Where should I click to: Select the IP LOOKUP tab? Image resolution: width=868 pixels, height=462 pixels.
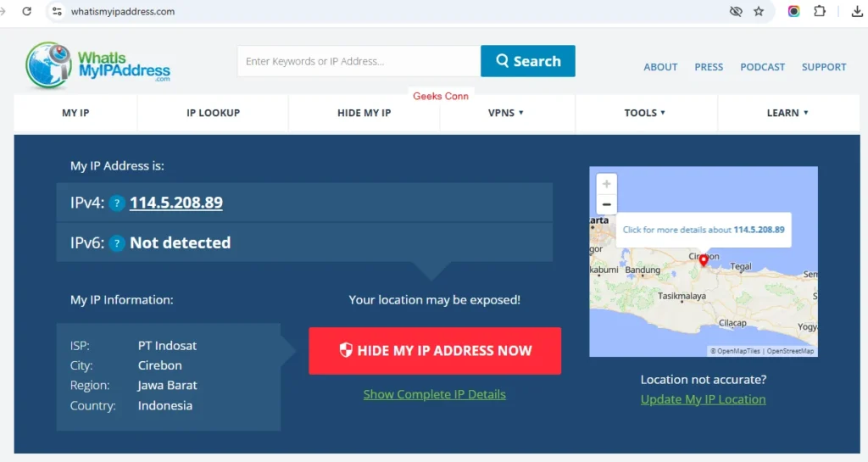pyautogui.click(x=213, y=113)
